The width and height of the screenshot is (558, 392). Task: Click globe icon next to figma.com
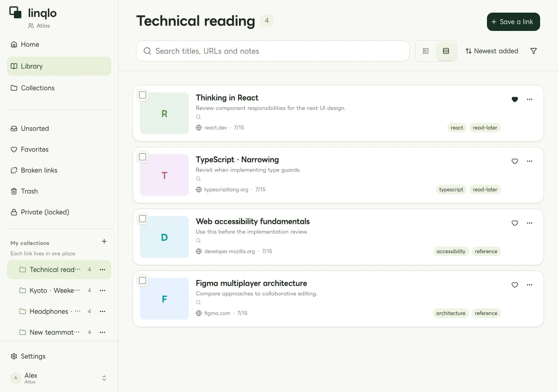pyautogui.click(x=199, y=313)
